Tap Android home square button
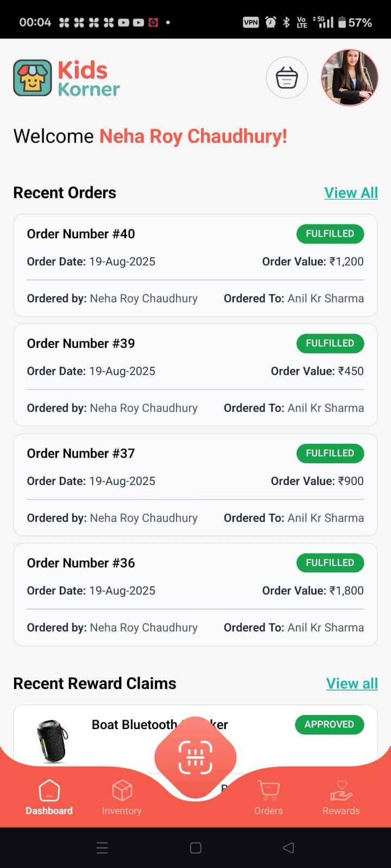 pyautogui.click(x=195, y=847)
